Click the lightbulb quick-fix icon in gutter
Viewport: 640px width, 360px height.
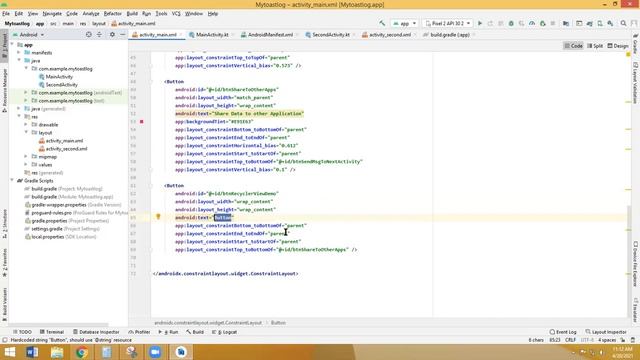[158, 217]
